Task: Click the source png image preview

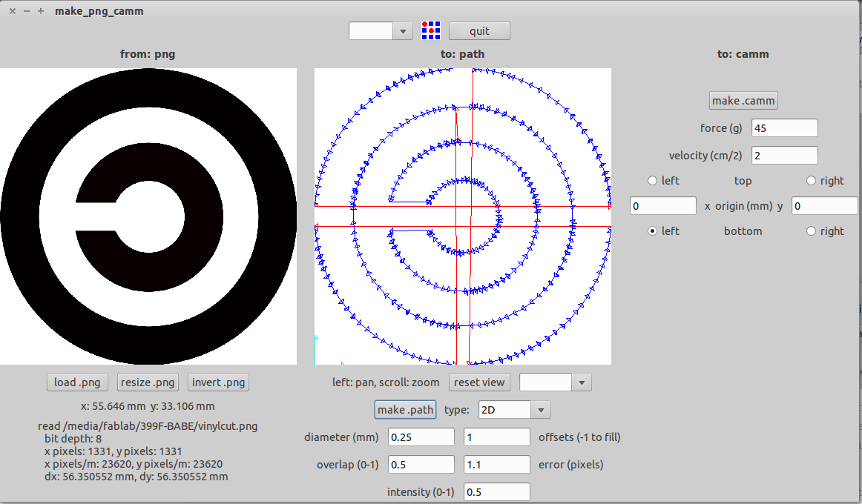Action: pyautogui.click(x=148, y=216)
